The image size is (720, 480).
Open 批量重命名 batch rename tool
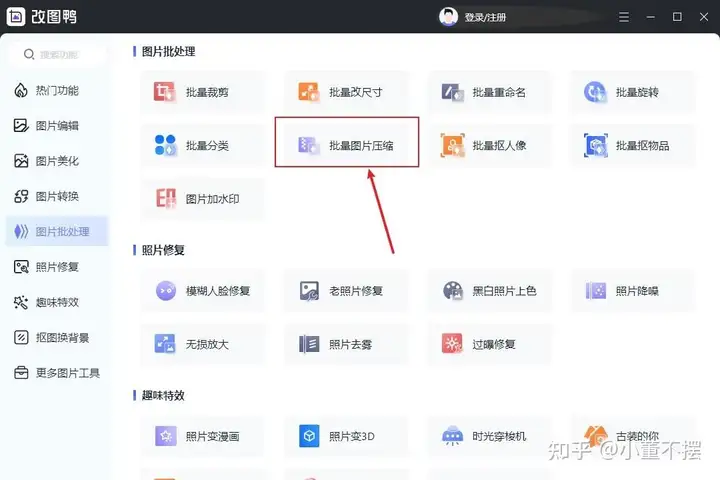click(489, 92)
